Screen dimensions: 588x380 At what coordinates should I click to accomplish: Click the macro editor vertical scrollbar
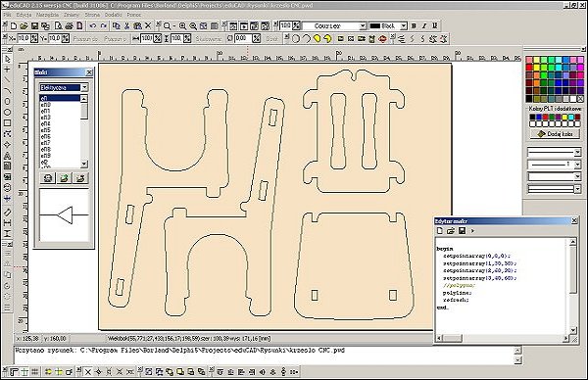coord(573,286)
